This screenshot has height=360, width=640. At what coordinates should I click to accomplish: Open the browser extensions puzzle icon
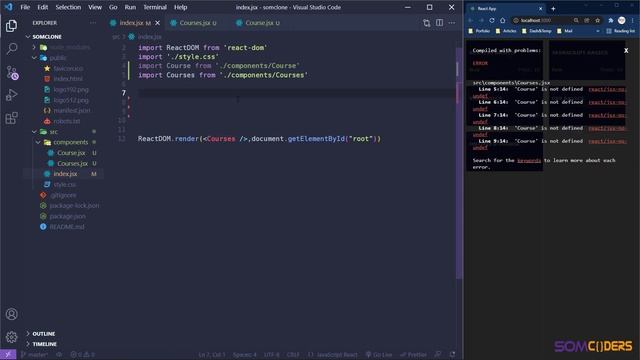point(611,20)
